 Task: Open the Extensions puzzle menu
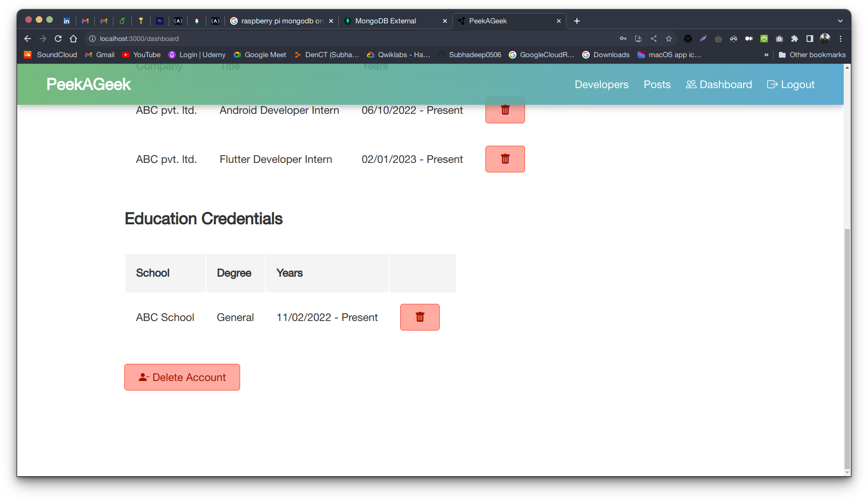click(795, 39)
